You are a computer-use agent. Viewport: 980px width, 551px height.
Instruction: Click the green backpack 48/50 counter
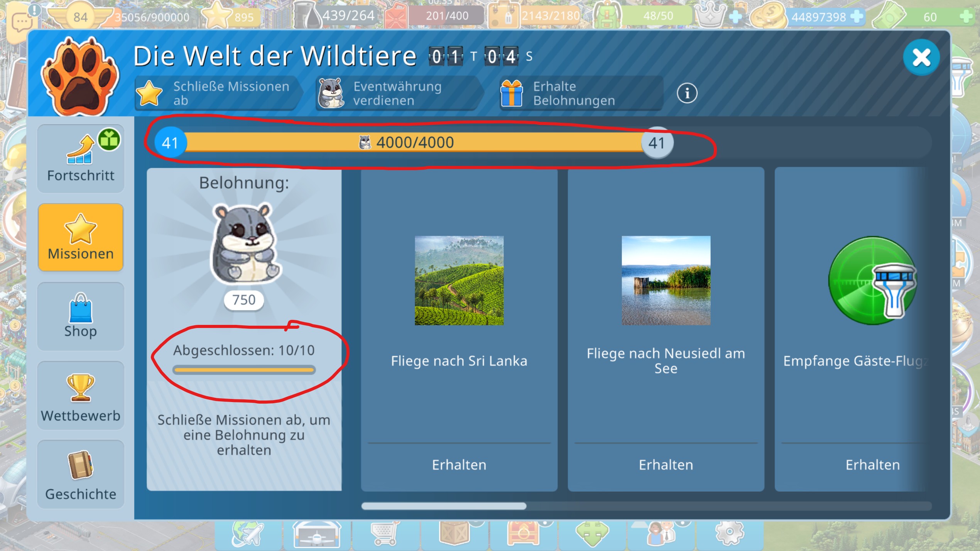pos(642,15)
